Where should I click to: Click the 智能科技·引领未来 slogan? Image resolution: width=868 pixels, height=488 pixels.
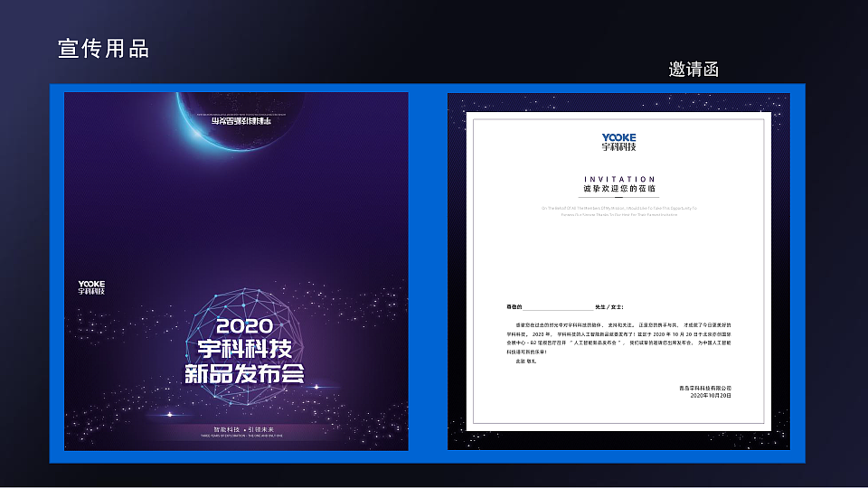[244, 429]
